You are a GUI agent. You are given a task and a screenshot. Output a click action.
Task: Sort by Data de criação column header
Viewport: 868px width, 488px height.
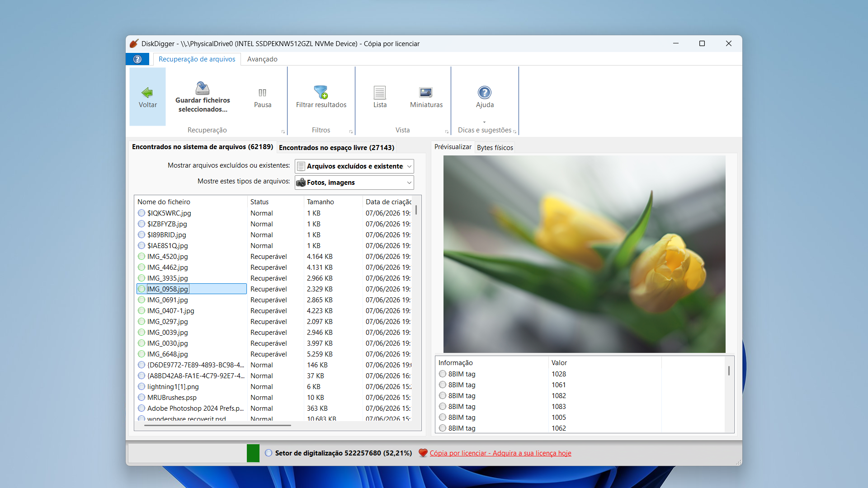[387, 202]
